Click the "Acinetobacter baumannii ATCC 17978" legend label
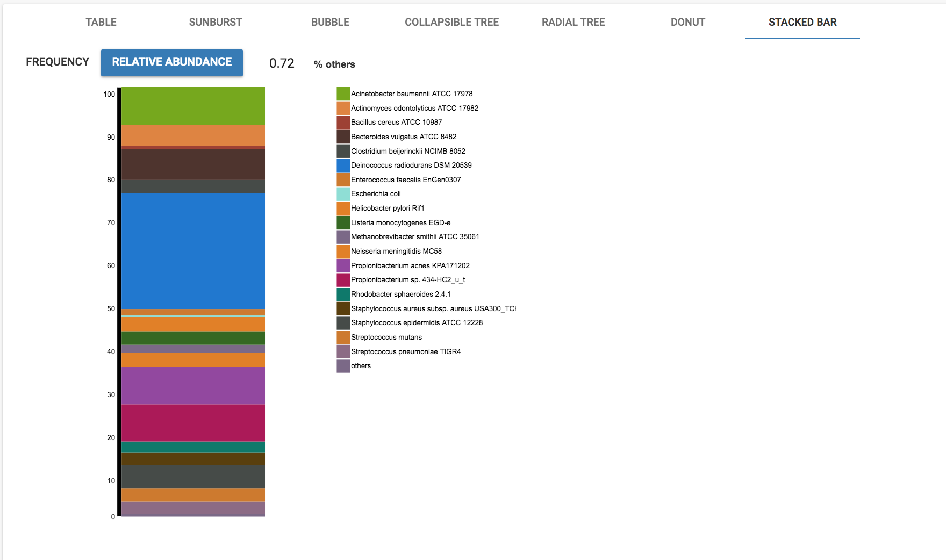This screenshot has height=560, width=946. click(412, 94)
